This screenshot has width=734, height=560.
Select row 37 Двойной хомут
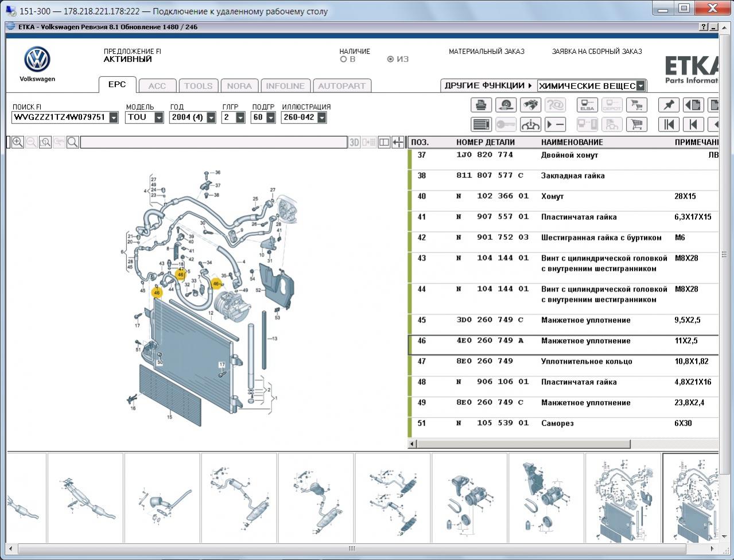564,160
